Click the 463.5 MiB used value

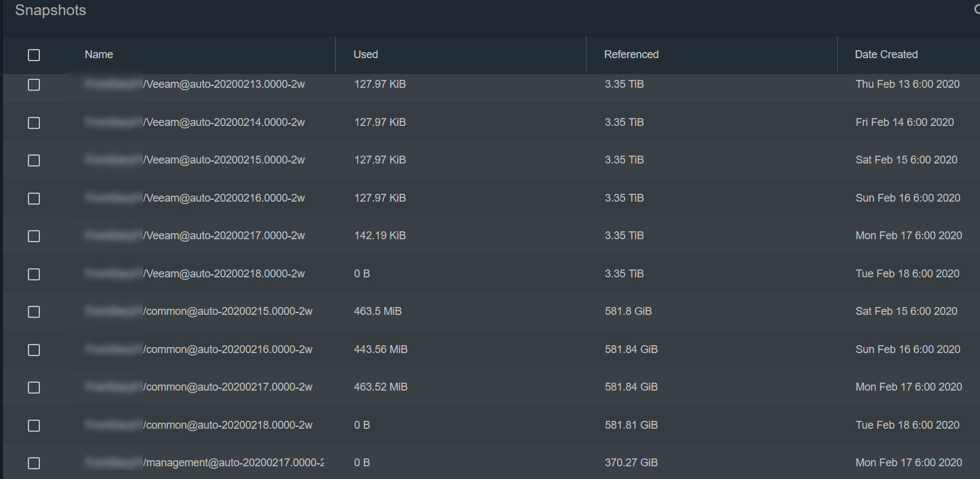pyautogui.click(x=378, y=311)
